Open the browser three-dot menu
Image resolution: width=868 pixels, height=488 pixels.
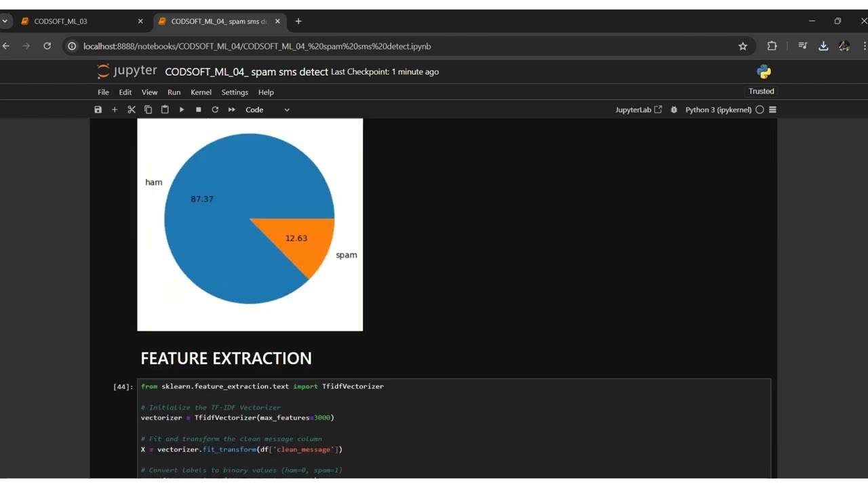point(865,46)
